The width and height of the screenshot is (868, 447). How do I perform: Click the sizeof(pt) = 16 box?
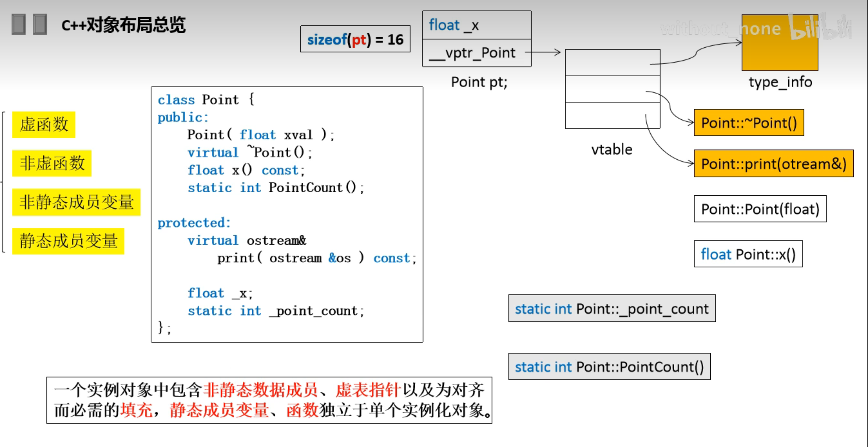pos(355,39)
